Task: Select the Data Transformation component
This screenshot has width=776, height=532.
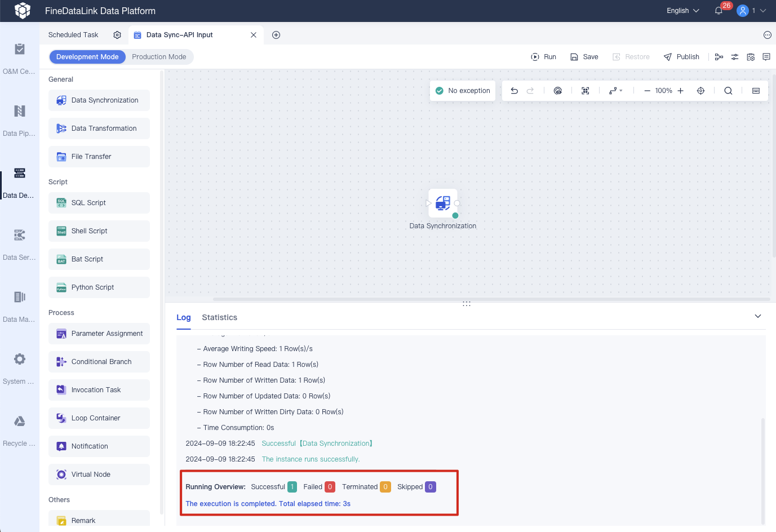Action: (x=99, y=128)
